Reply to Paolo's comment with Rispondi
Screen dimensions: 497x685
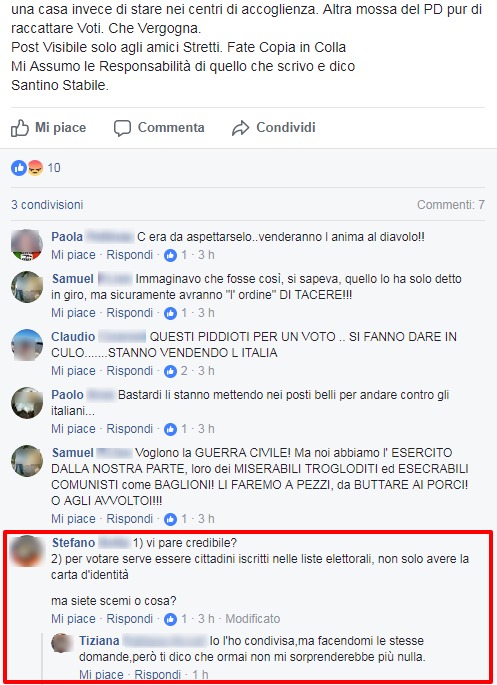click(130, 429)
